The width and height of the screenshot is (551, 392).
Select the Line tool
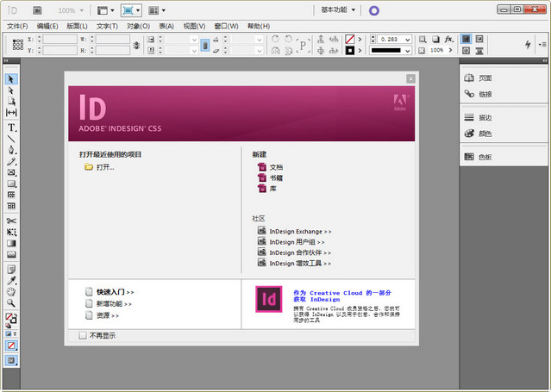12,139
